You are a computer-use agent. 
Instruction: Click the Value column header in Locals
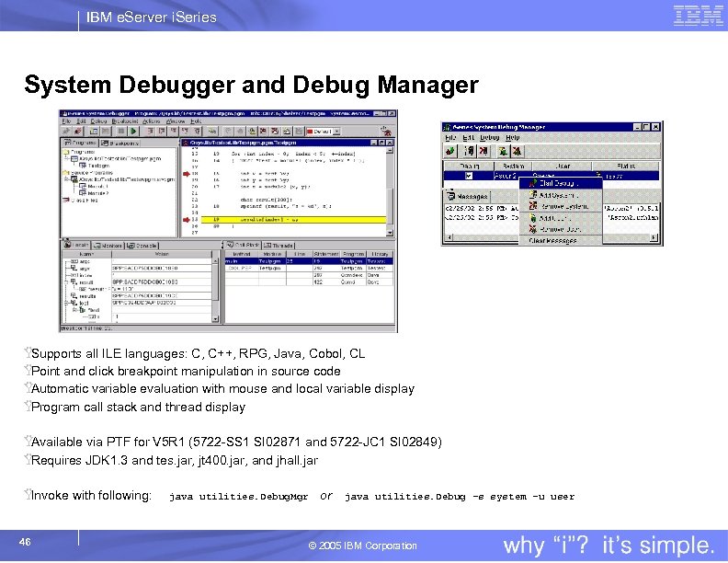pyautogui.click(x=162, y=254)
